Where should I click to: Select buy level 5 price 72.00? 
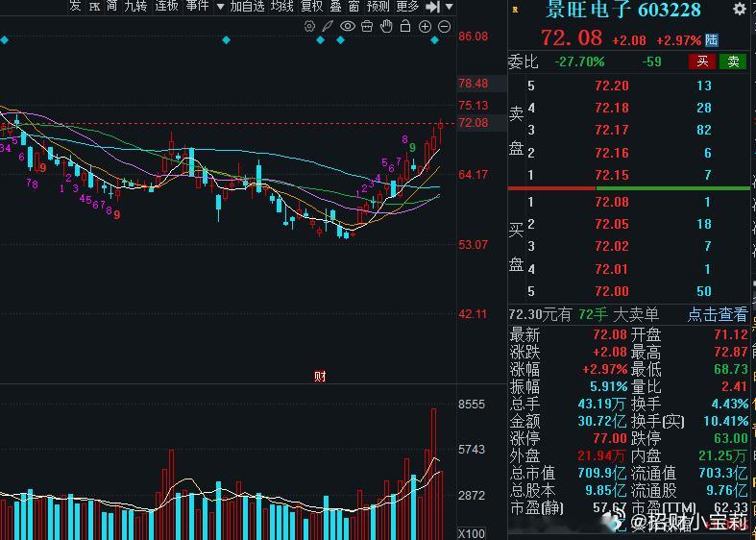612,291
